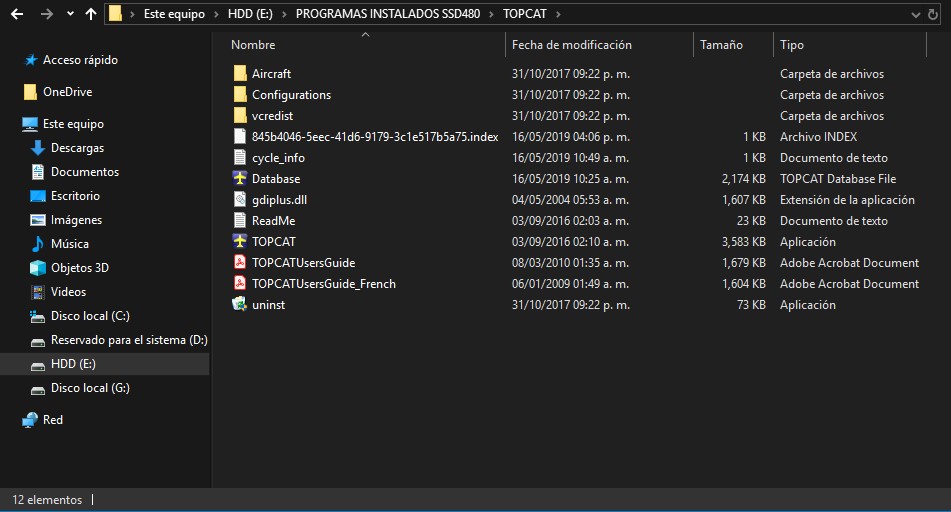This screenshot has width=951, height=512.
Task: Navigate to PROGRAMAS INSTALADOS SSD480 breadcrumb
Action: click(x=388, y=13)
